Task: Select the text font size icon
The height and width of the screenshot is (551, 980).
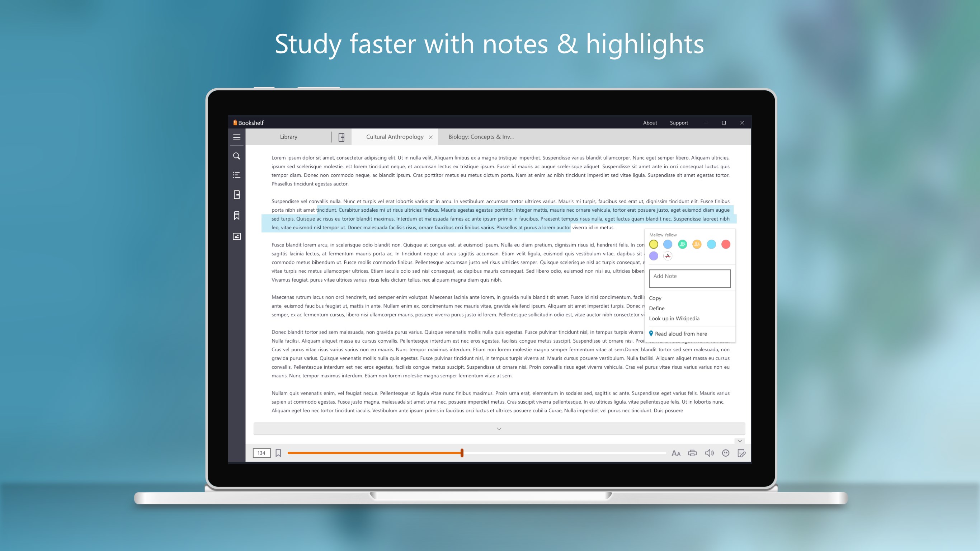Action: click(676, 453)
